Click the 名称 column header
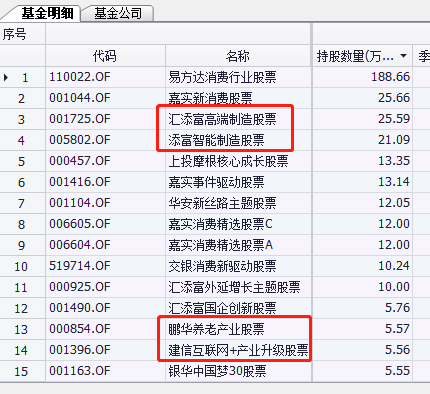This screenshot has width=430, height=394. [x=238, y=56]
